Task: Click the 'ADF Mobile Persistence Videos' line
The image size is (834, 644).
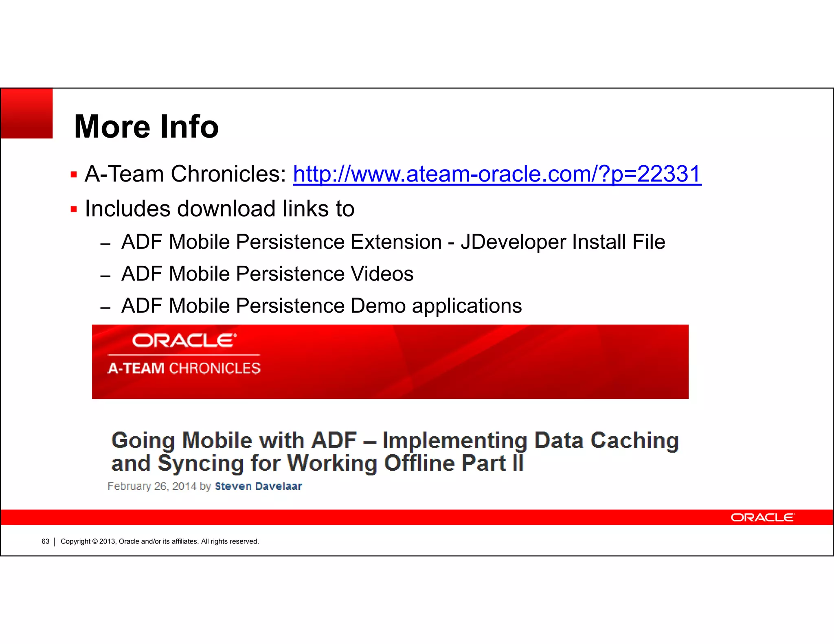Action: point(267,274)
